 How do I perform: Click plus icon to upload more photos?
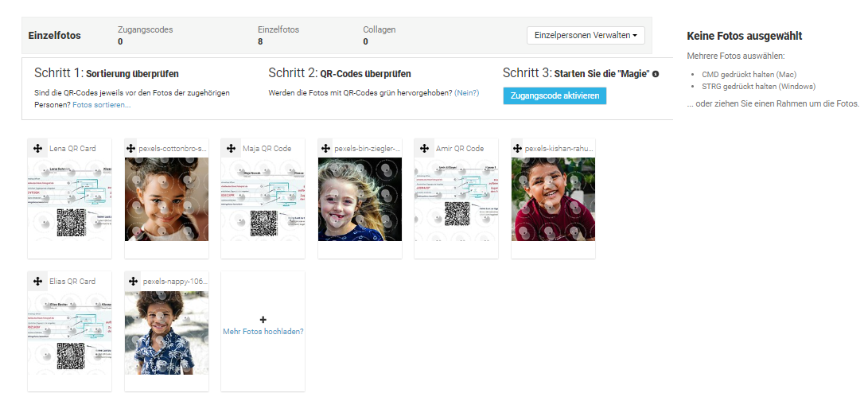263,319
